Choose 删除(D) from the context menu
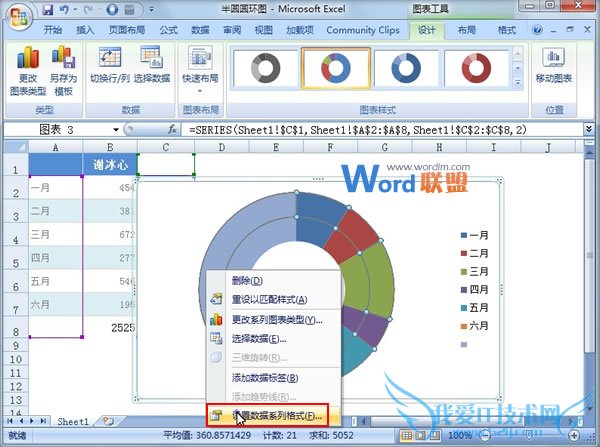600x447 pixels. pyautogui.click(x=273, y=281)
